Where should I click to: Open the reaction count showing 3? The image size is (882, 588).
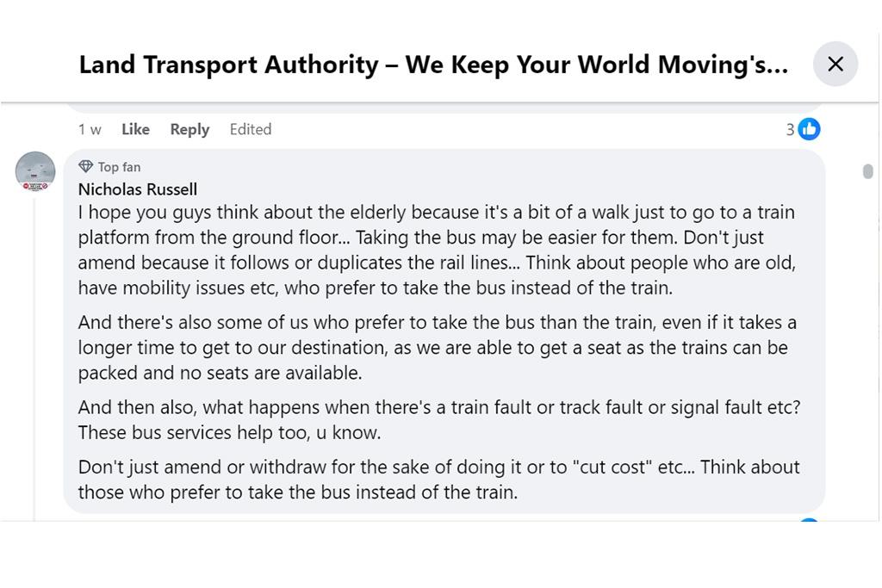(x=790, y=129)
